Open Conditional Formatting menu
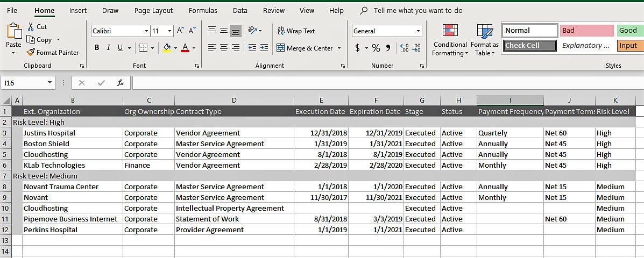Screen dimensions: 644x258 click(x=450, y=40)
